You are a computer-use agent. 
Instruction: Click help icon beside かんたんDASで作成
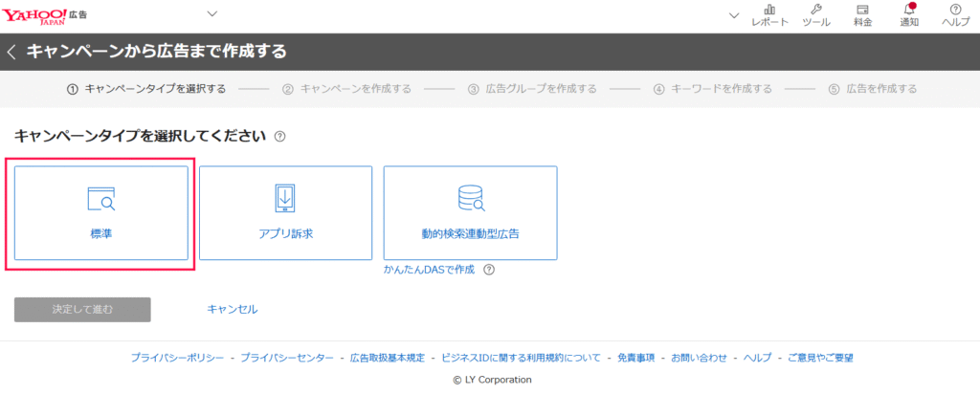coord(489,271)
